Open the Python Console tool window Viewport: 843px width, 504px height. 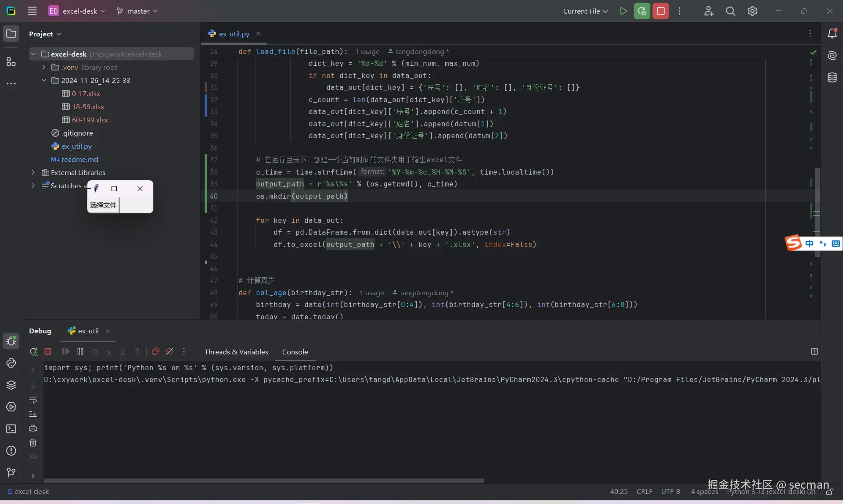11,363
